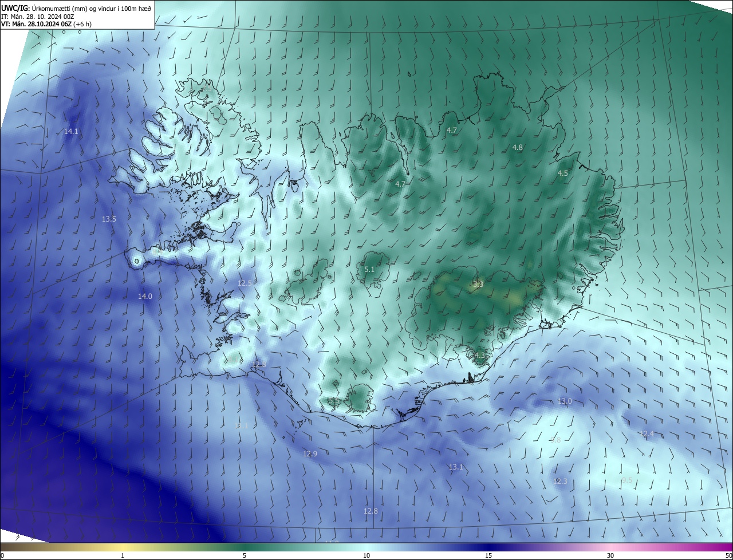Viewport: 733px width, 560px height.
Task: Click the colorbar tick label 15
Action: [488, 555]
